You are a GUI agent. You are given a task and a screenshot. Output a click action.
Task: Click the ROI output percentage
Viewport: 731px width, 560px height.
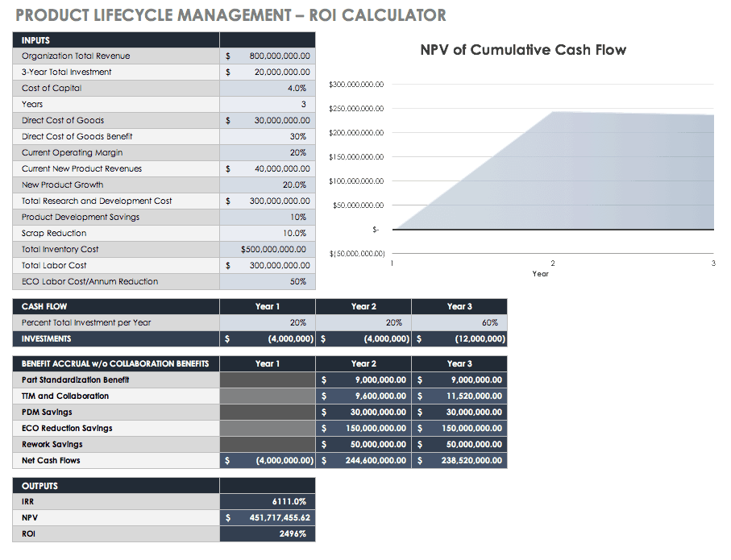click(268, 533)
